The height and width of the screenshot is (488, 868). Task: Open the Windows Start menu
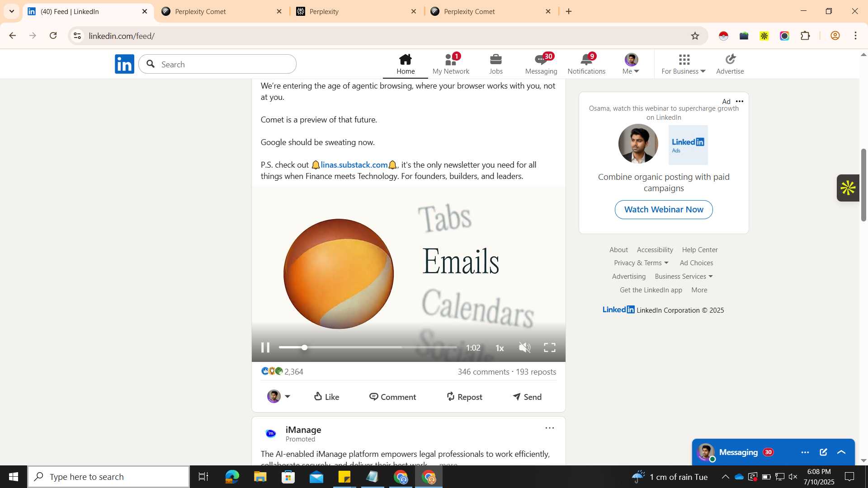tap(14, 477)
